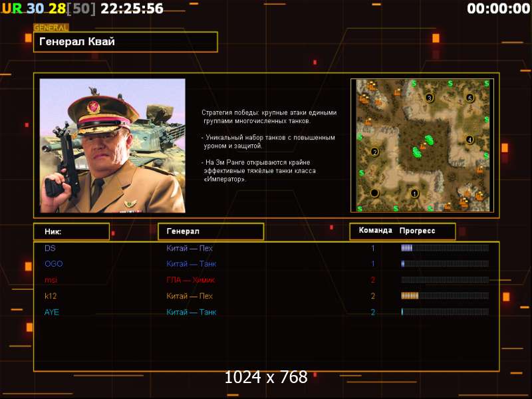The height and width of the screenshot is (399, 532).
Task: Click team number 2 in AYE row
Action: [x=373, y=312]
